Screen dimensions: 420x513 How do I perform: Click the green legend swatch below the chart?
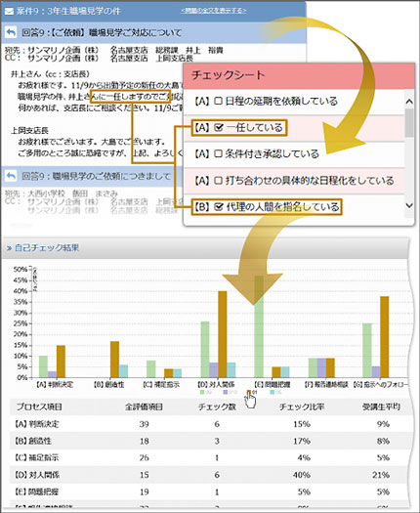pyautogui.click(x=202, y=392)
